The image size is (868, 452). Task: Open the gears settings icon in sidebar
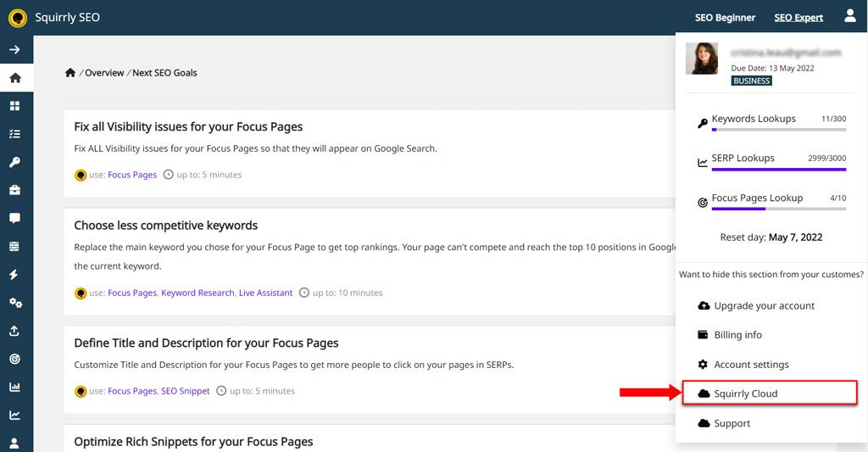[x=15, y=303]
